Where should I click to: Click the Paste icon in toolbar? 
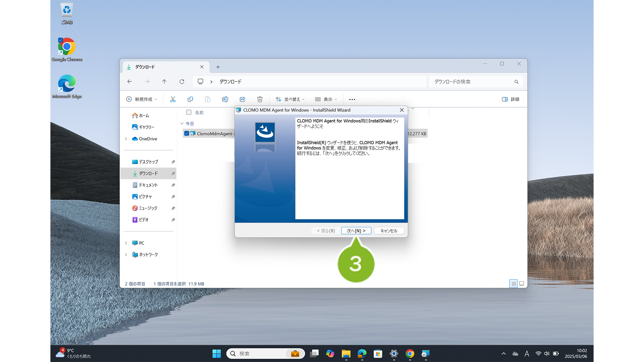[208, 99]
